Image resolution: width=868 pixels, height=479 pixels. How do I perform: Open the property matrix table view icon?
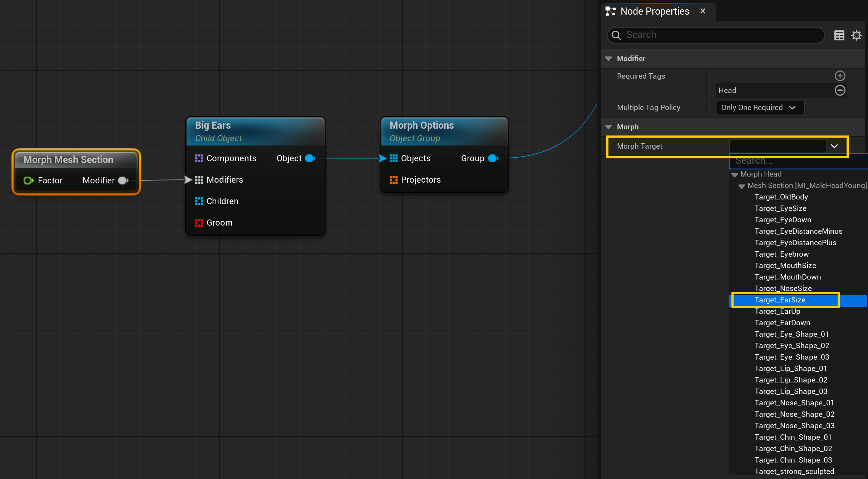839,35
